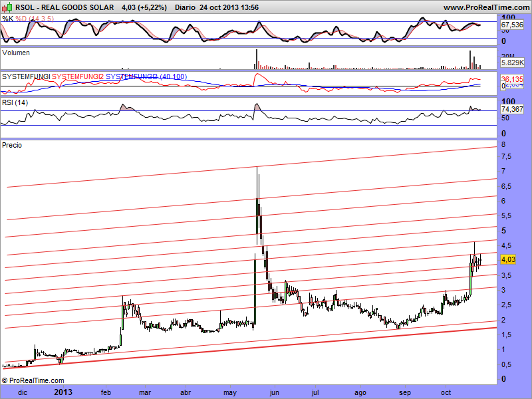532x399 pixels.
Task: Click the Precio panel label
Action: (x=12, y=145)
